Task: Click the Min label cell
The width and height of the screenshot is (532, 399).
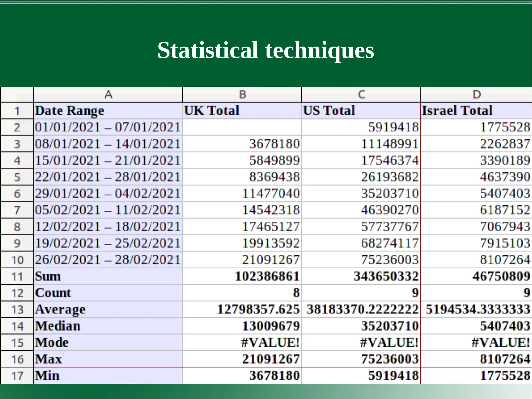Action: [x=108, y=376]
